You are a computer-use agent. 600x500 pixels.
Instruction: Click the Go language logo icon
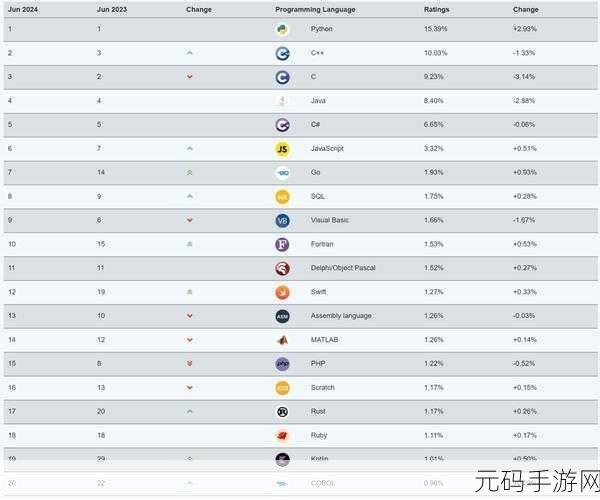click(x=282, y=173)
